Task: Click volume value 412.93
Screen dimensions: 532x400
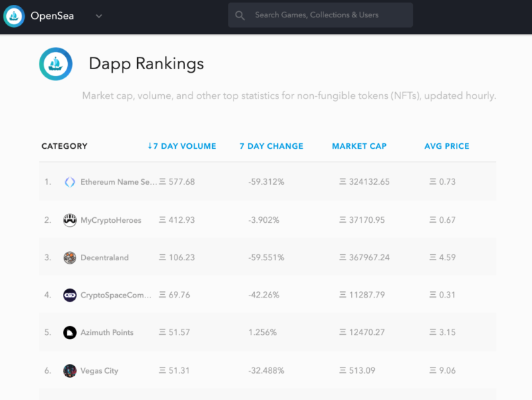Action: (x=177, y=220)
